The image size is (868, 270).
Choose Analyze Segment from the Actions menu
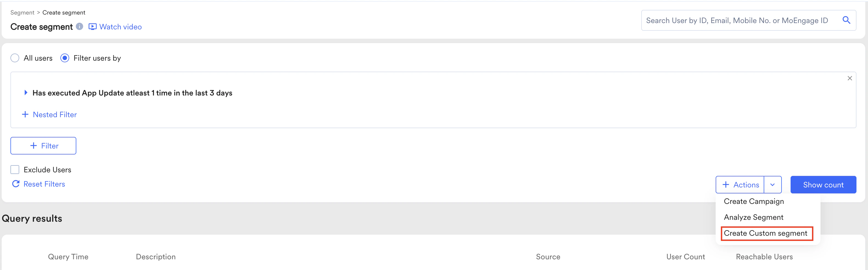click(754, 217)
